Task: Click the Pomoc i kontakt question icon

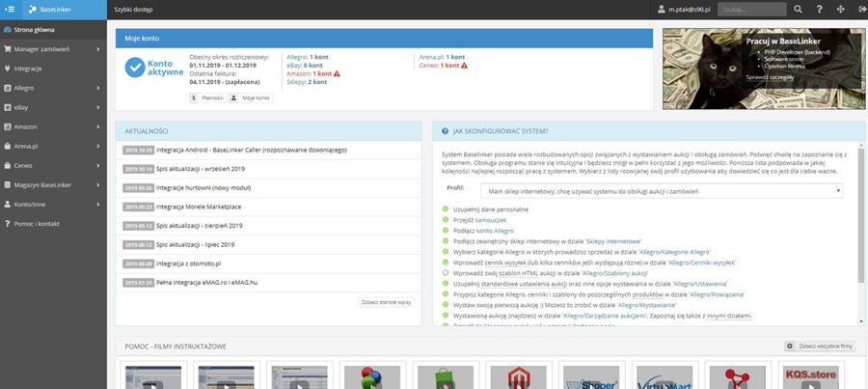Action: [7, 224]
